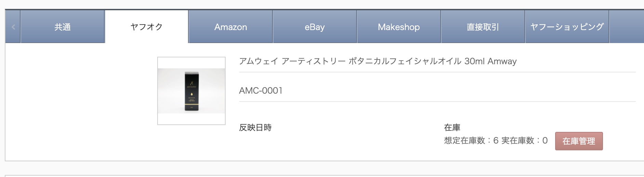This screenshot has height=177, width=644.
Task: Click the SKU code AMC-0001
Action: click(x=261, y=91)
